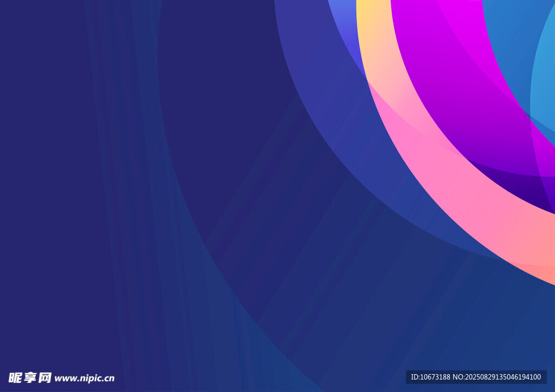The height and width of the screenshot is (392, 555).
Task: Open the www.nipic.cn watermark link
Action: [85, 378]
